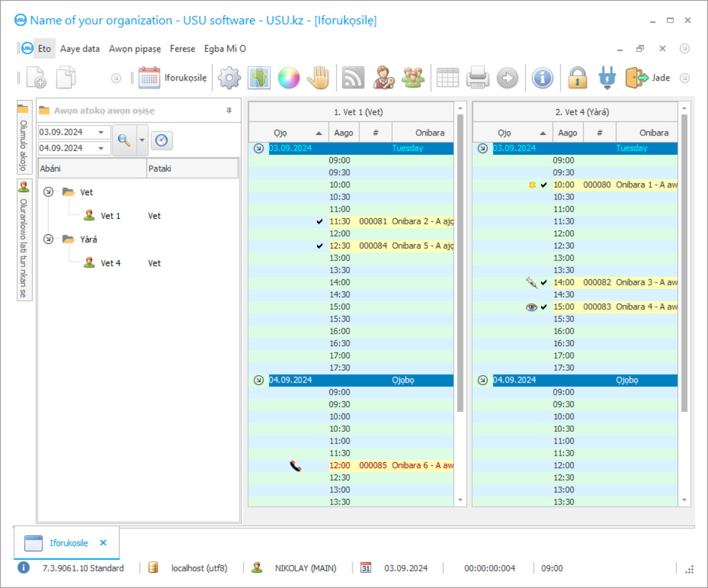Screen dimensions: 708x588
Task: Click the phone icon on the 12:00 Onibara 6 row
Action: [x=295, y=465]
